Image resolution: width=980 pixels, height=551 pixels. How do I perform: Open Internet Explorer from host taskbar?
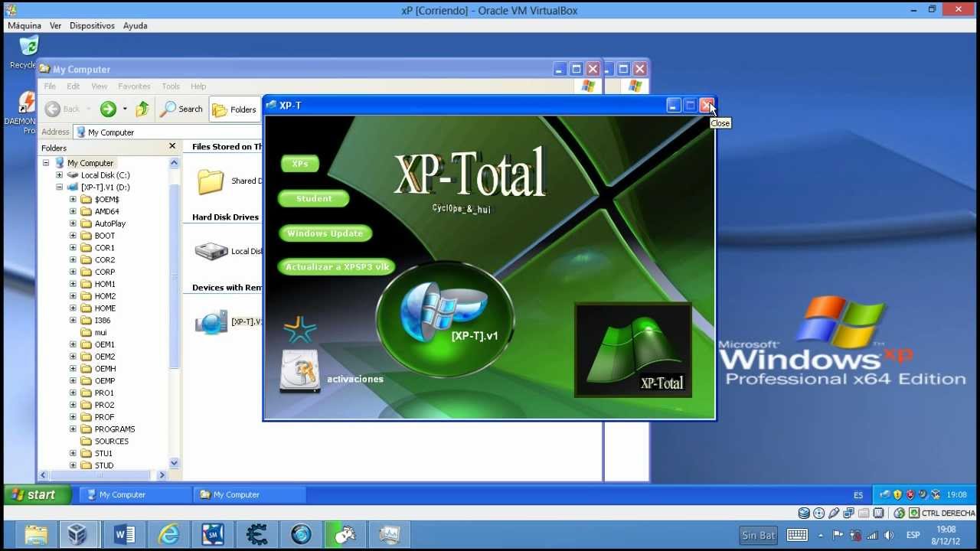(168, 534)
